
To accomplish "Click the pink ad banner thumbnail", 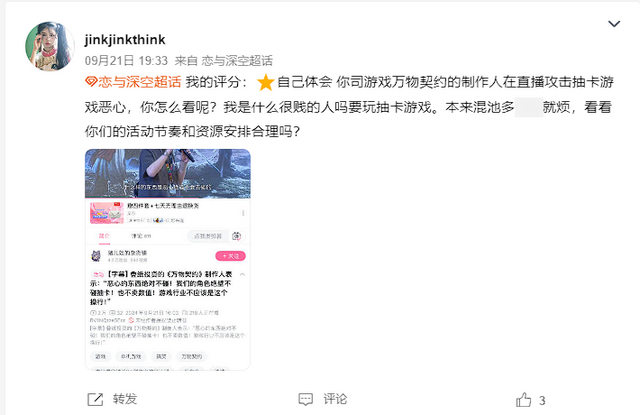I will pos(107,213).
